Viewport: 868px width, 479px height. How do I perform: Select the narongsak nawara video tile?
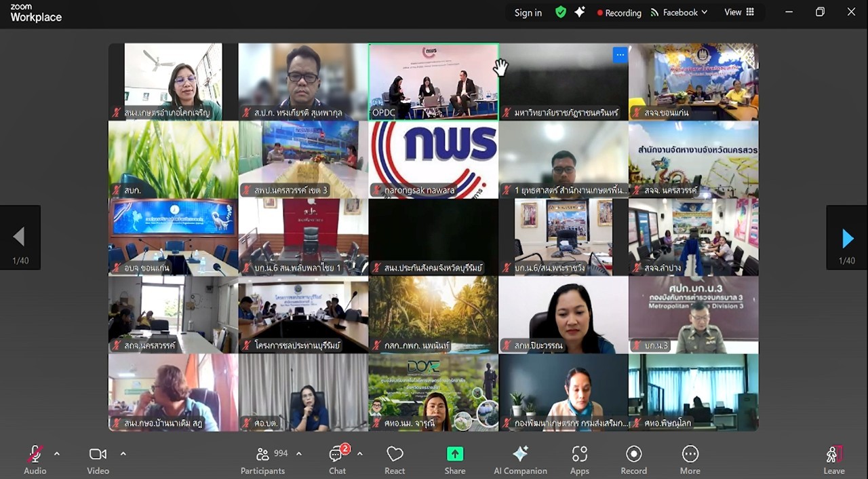[433, 159]
